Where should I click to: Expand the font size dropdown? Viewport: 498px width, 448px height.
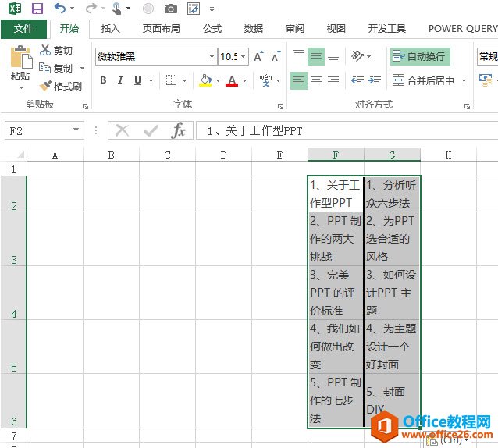point(244,57)
